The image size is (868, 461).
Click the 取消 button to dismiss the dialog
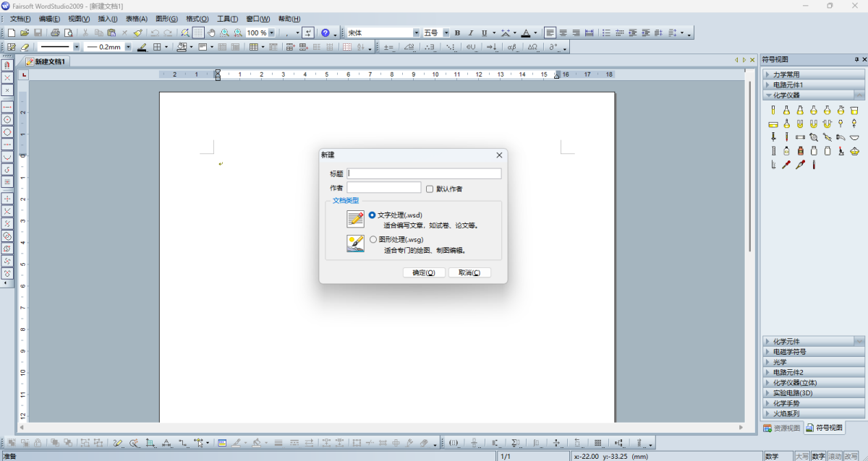pyautogui.click(x=469, y=272)
